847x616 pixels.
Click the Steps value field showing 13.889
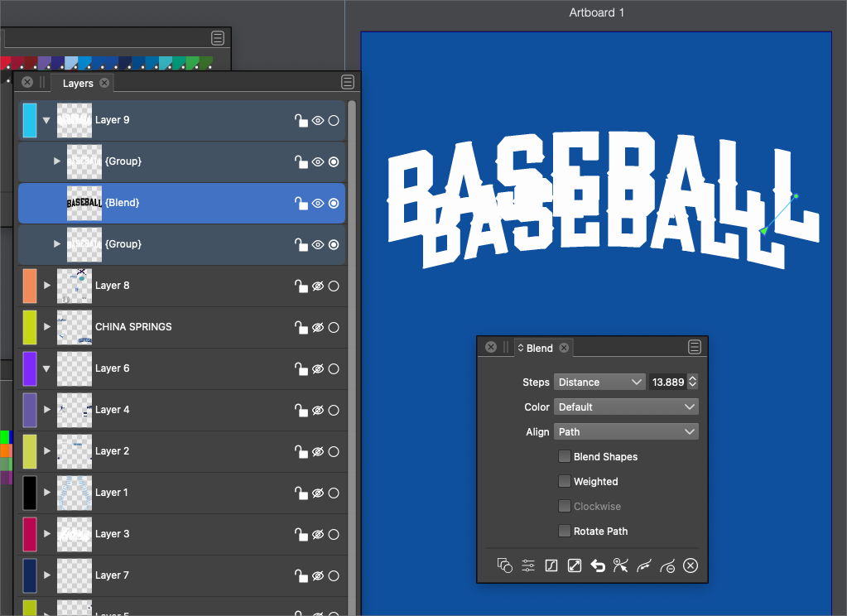667,382
